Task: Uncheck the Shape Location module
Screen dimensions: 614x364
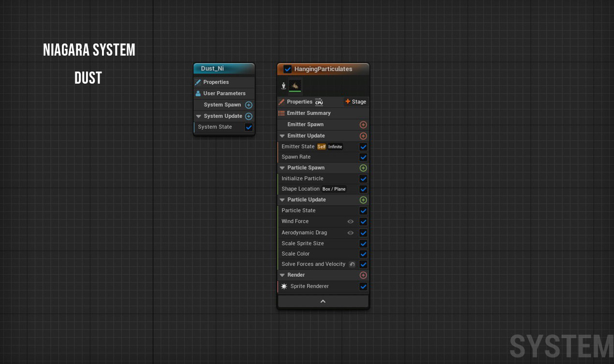Action: (363, 189)
